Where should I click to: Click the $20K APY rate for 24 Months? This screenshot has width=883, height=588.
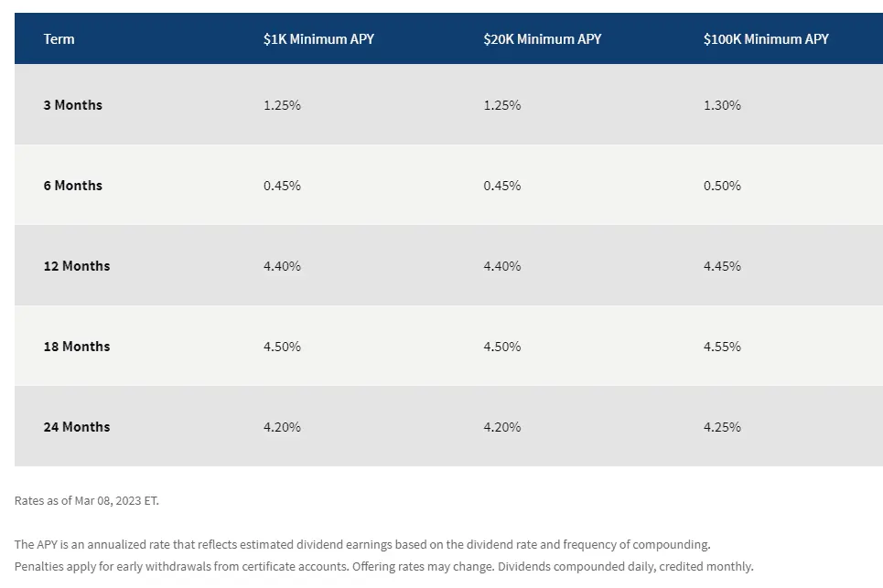pyautogui.click(x=502, y=427)
